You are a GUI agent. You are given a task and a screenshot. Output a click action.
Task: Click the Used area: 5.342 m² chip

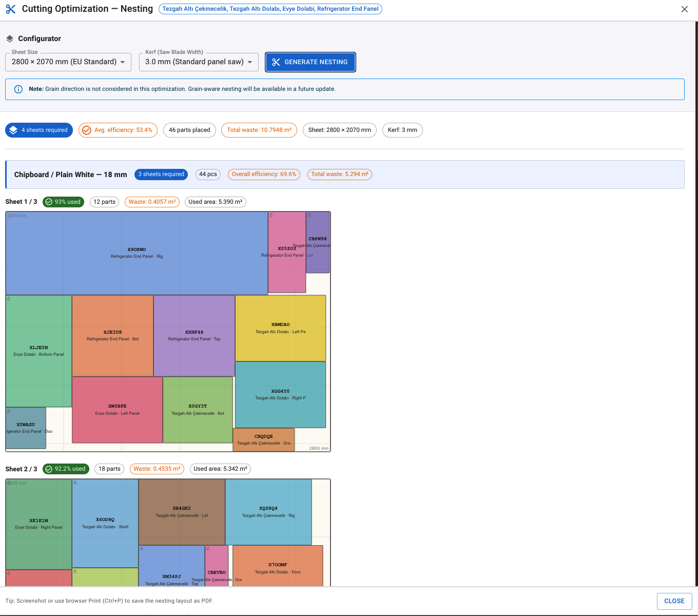pyautogui.click(x=220, y=469)
